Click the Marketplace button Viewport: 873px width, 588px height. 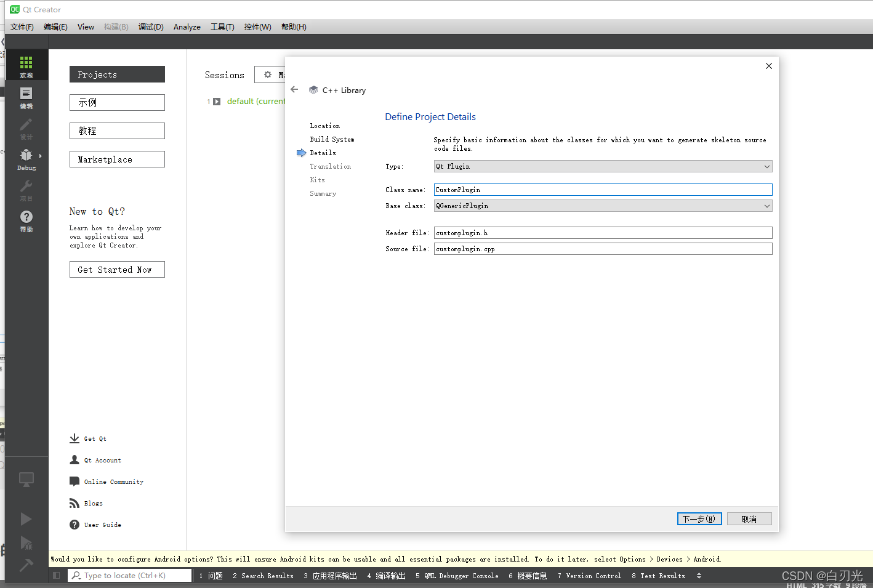coord(117,159)
